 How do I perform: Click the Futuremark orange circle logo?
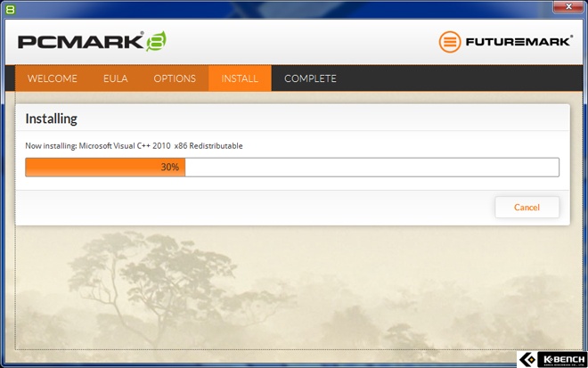(450, 42)
